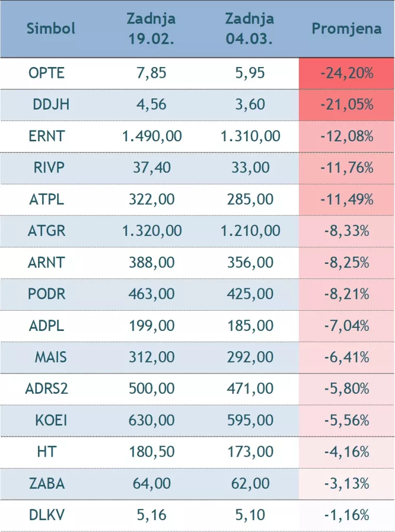The height and width of the screenshot is (532, 395).
Task: Click the Promjena column header
Action: point(346,28)
